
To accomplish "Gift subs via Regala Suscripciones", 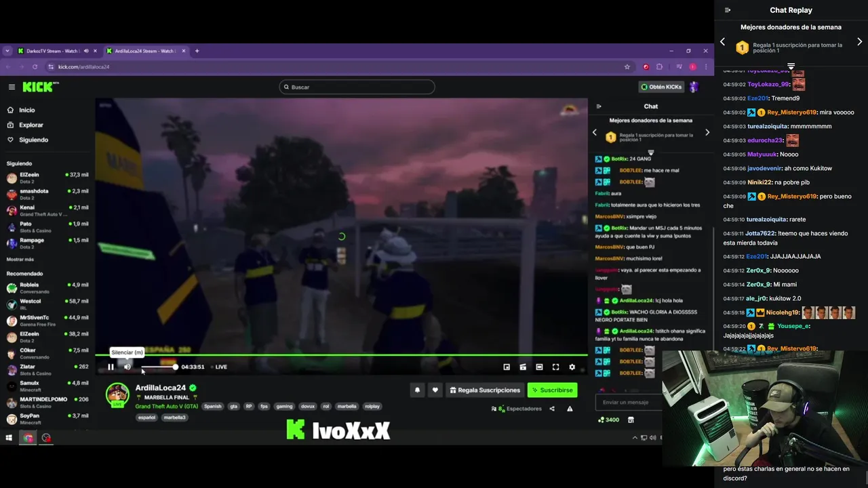I will tap(485, 390).
